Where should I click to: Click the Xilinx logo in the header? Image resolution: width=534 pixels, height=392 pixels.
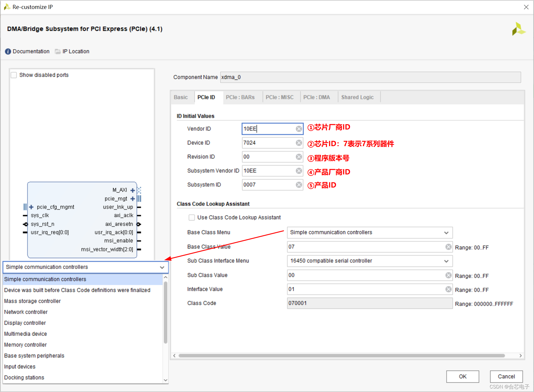[x=519, y=29]
